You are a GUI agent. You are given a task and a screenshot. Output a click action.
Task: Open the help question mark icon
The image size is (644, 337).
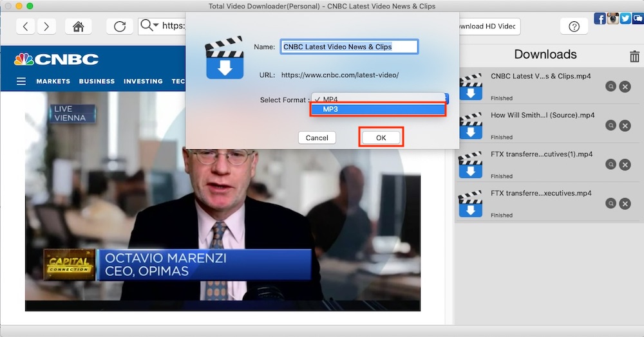click(574, 26)
